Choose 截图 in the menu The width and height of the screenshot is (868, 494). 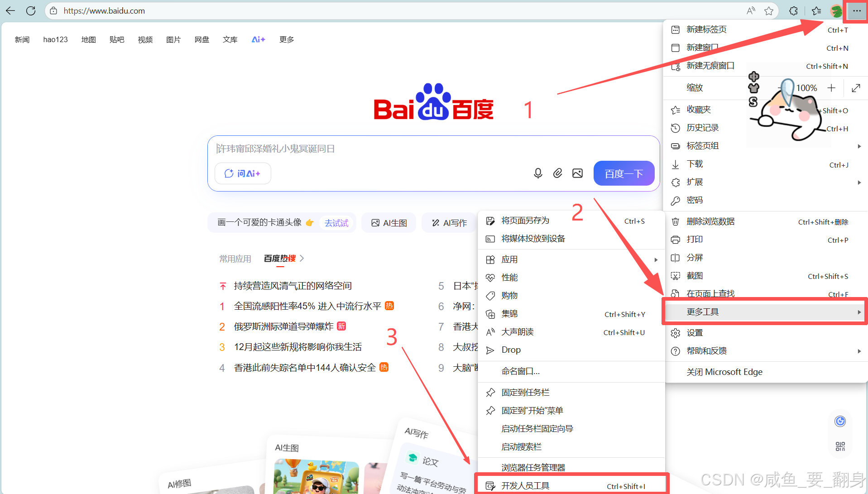[765, 276]
